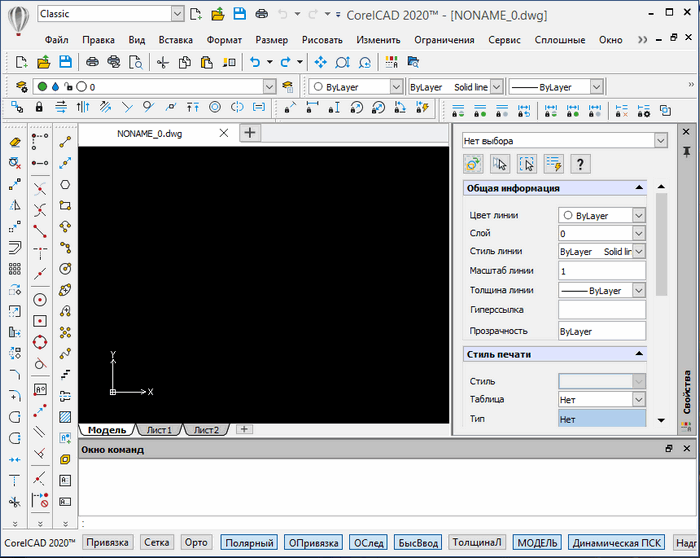Open Print Preview icon
The height and width of the screenshot is (558, 700).
pos(136,62)
